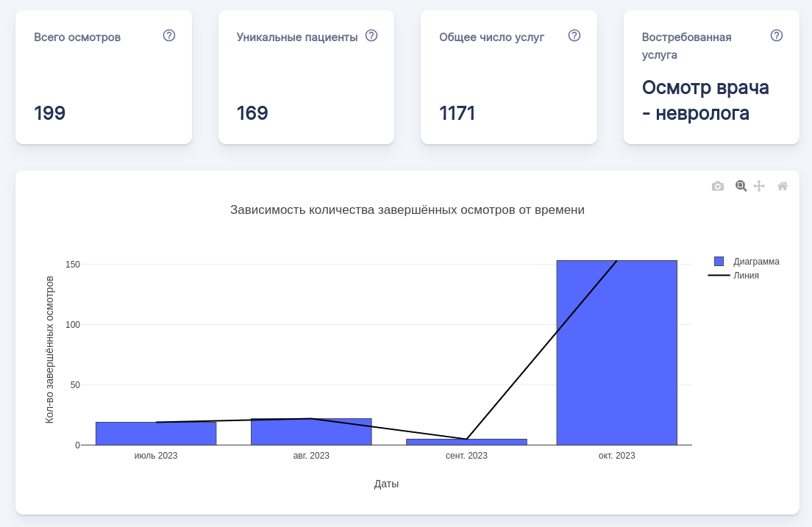The image size is (812, 527).
Task: Click the blue Диаграмма legend color box
Action: (719, 262)
